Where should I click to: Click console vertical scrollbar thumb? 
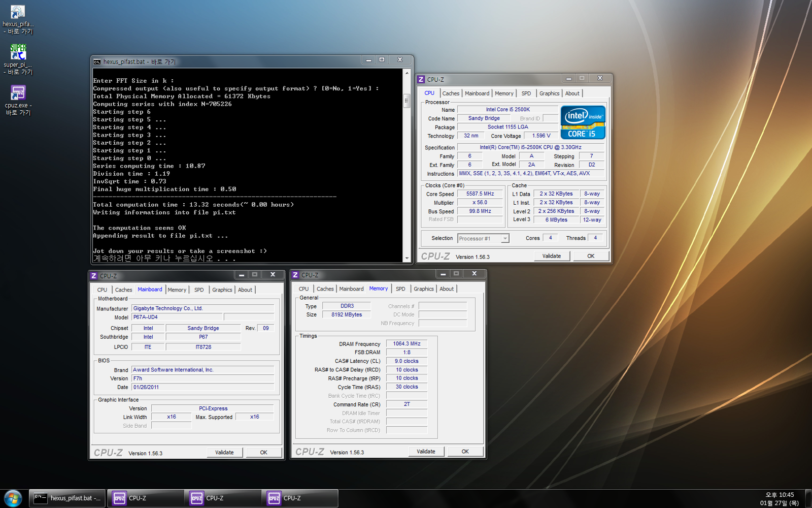pyautogui.click(x=407, y=101)
